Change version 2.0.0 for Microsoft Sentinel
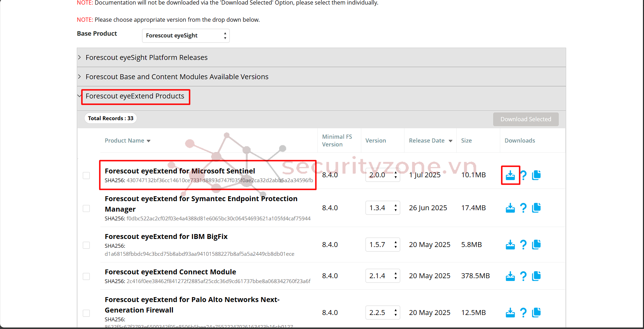 click(383, 175)
